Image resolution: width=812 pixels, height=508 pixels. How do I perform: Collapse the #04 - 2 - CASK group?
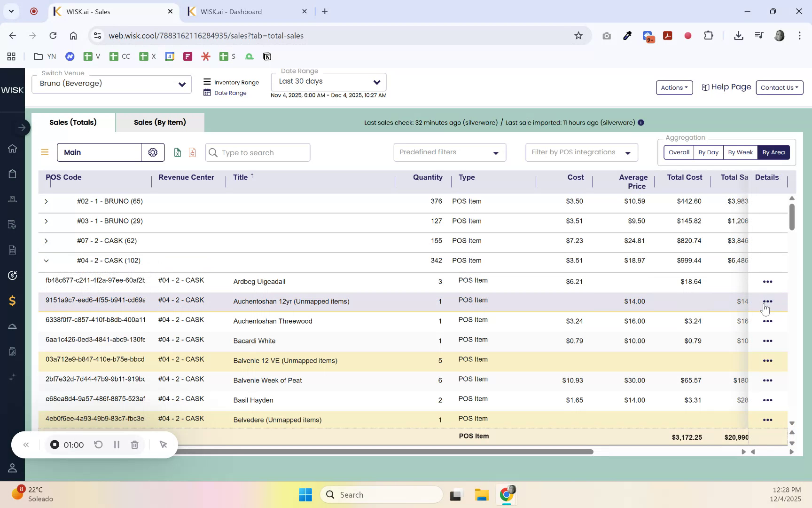click(x=46, y=260)
